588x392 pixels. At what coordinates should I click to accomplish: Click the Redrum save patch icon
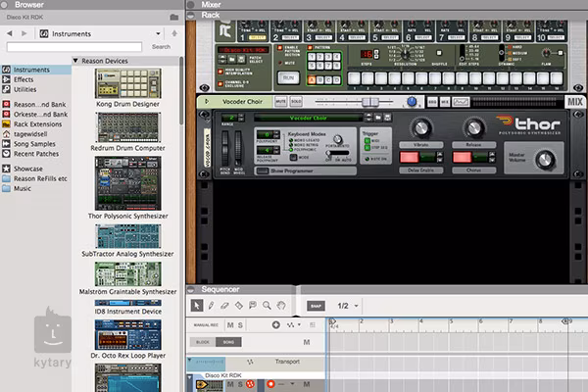(x=241, y=59)
